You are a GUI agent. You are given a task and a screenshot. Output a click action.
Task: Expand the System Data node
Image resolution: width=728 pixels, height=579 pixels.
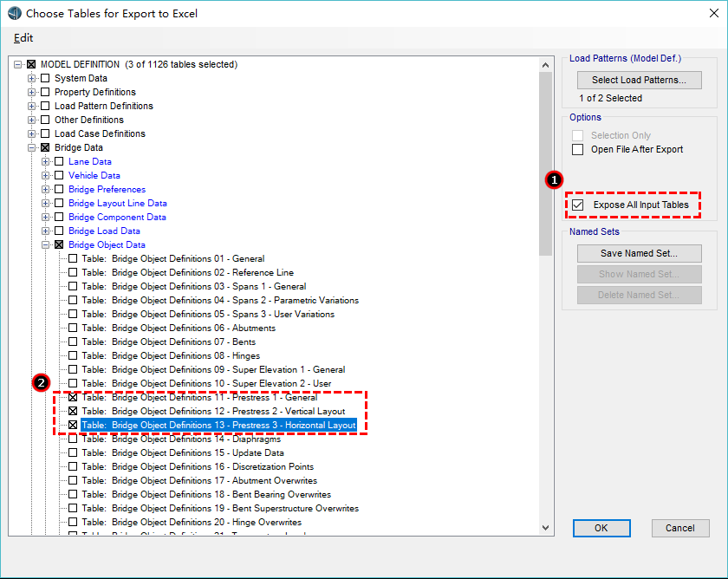[x=32, y=78]
